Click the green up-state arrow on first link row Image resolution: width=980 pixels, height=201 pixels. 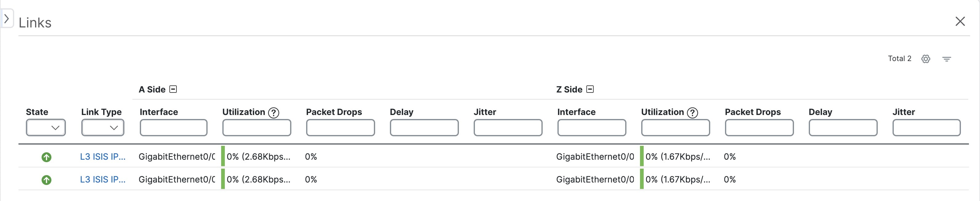[x=47, y=157]
